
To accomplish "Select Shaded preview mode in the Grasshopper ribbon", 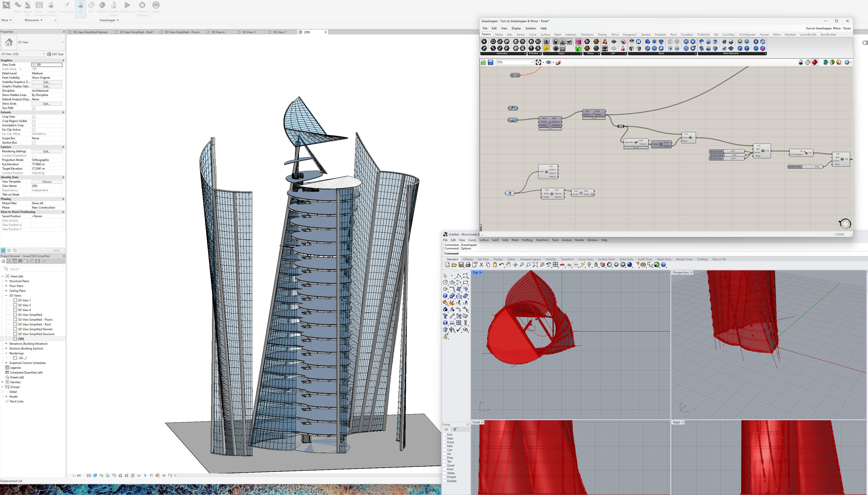I will pyautogui.click(x=102, y=6).
